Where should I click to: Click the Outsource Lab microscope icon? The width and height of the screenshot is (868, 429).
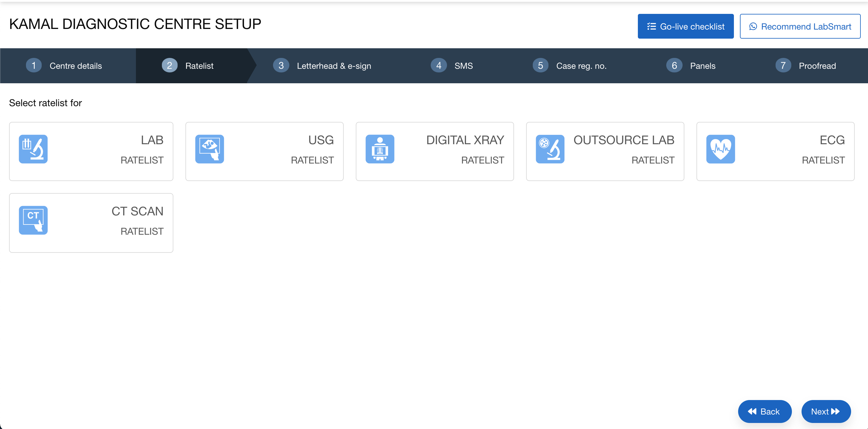point(550,149)
